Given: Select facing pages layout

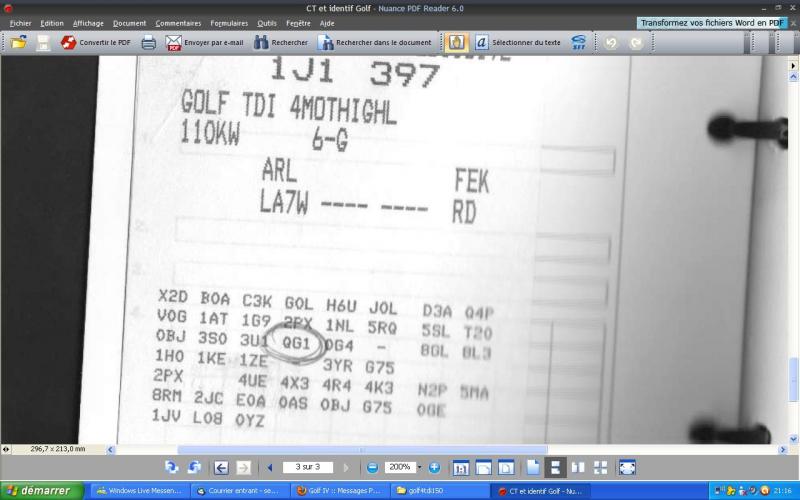Looking at the screenshot, I should pos(578,468).
